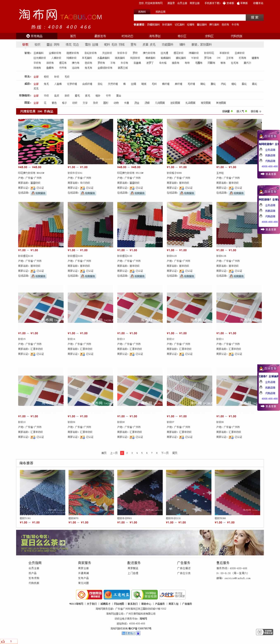Viewport: 280px width, 644px height.
Task: Sort results by sales 按销量
Action: (x=227, y=111)
